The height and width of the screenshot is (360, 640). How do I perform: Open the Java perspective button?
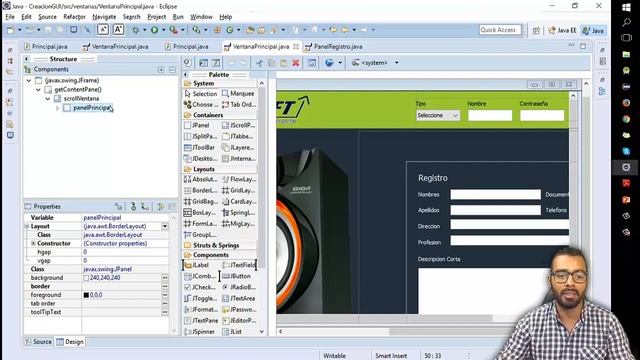[x=593, y=30]
